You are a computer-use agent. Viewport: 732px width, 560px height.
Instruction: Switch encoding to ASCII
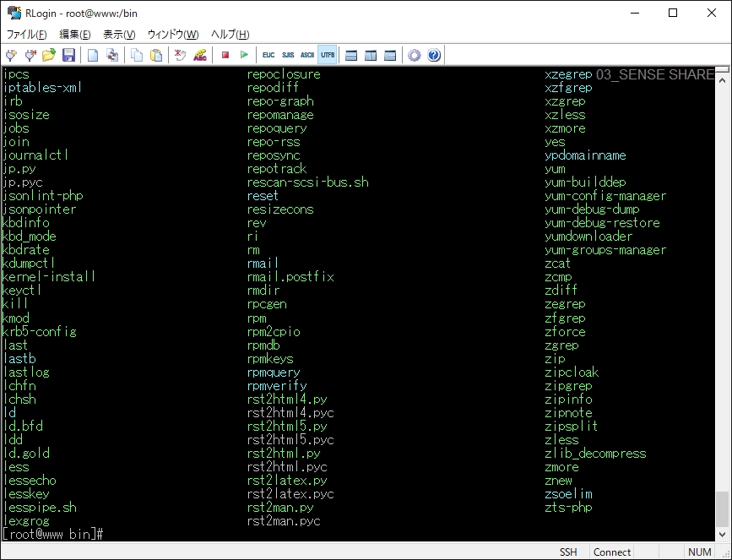tap(307, 55)
